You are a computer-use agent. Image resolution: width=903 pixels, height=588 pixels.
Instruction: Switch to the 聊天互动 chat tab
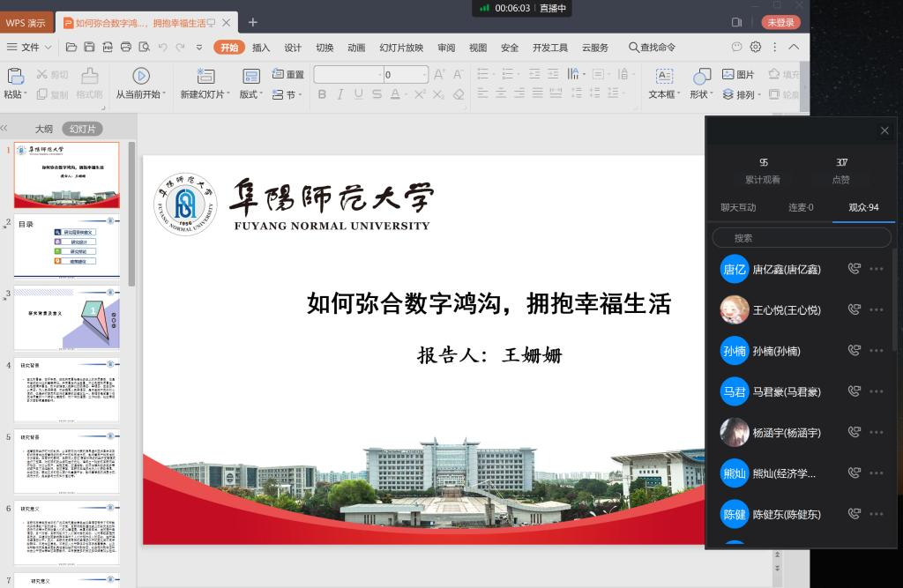(x=738, y=208)
